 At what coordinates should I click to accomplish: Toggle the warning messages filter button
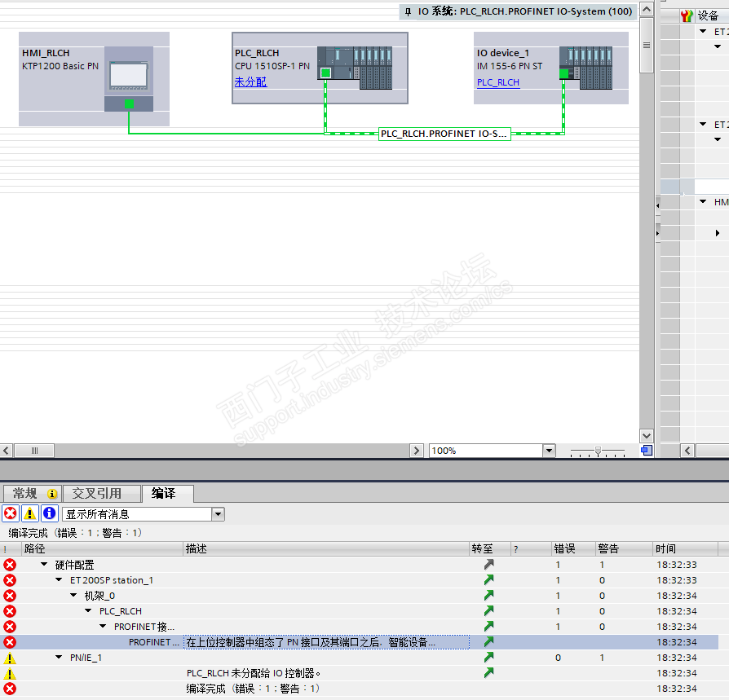click(29, 513)
